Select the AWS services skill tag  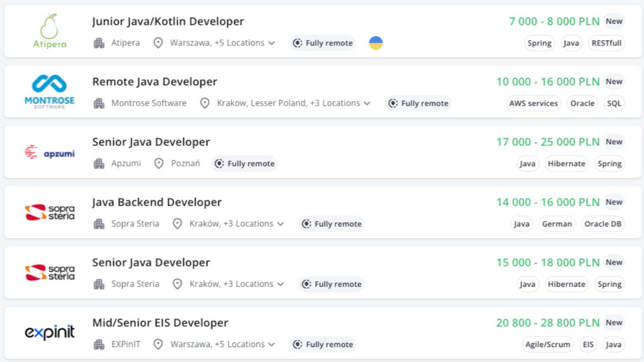point(534,103)
